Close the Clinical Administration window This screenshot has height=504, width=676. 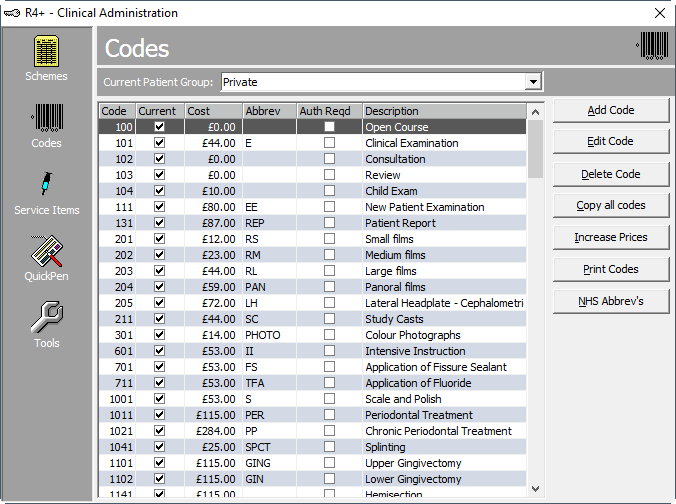pos(660,13)
